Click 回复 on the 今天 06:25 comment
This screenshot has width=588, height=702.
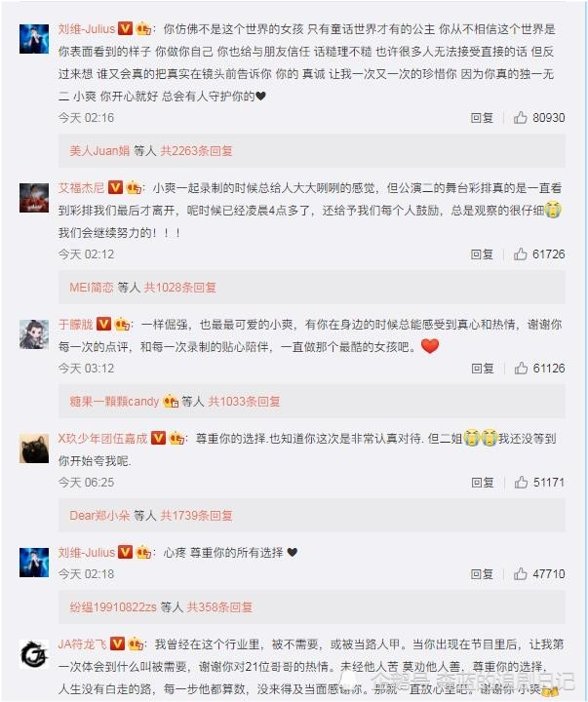pos(483,483)
